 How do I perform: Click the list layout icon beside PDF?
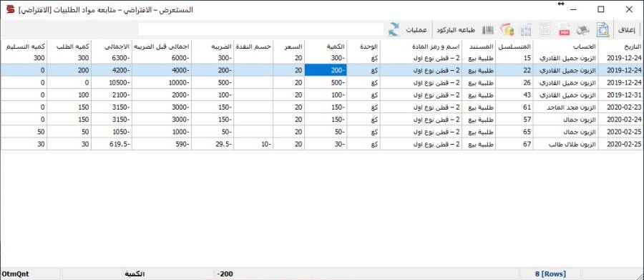pos(545,29)
